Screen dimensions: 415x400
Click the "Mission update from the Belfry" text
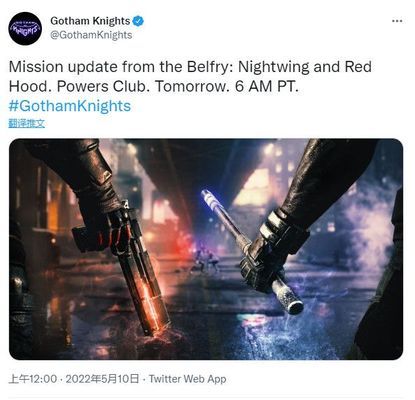[x=121, y=67]
